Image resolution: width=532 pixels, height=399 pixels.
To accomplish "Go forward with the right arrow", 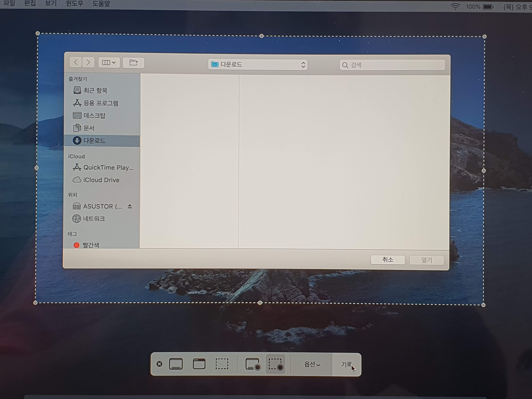I will pyautogui.click(x=88, y=63).
